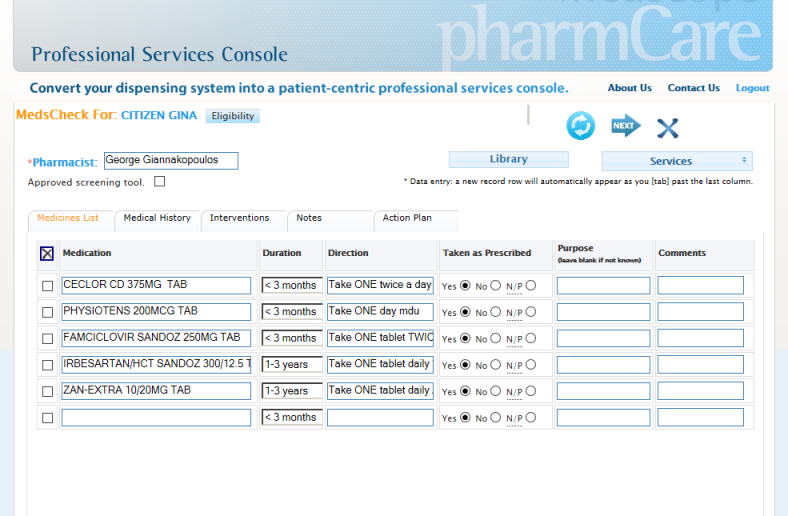This screenshot has height=516, width=788.
Task: Go forward with the NEXT arrow icon
Action: [x=626, y=126]
